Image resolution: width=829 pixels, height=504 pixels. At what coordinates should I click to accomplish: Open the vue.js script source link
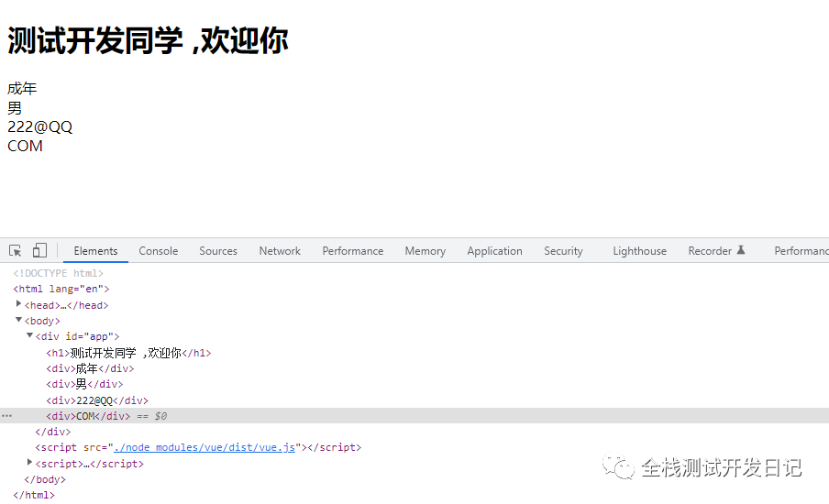pyautogui.click(x=204, y=447)
